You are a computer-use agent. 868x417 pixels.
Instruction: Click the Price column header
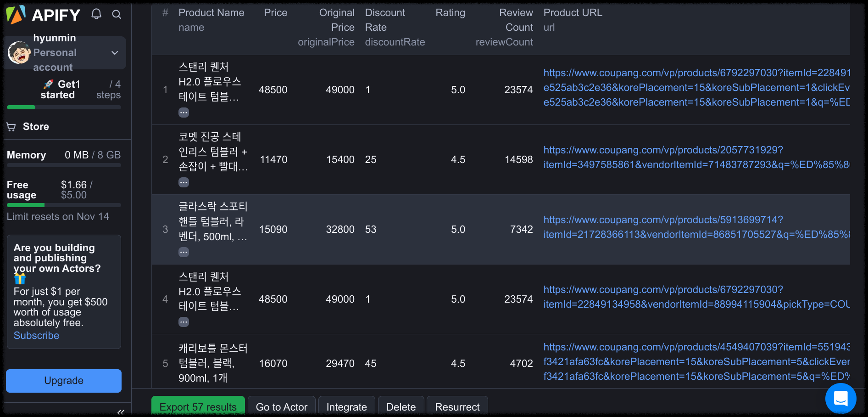275,13
